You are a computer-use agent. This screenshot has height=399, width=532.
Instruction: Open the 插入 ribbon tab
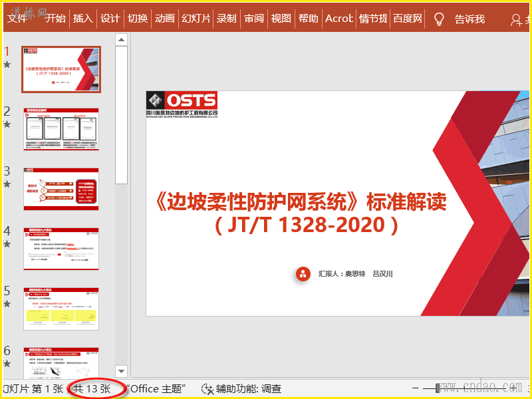tap(82, 19)
